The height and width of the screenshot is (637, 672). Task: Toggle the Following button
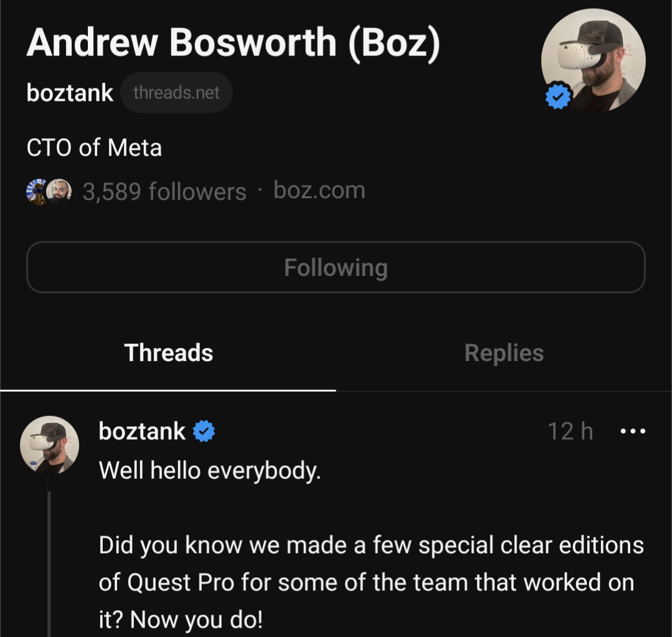click(x=336, y=267)
